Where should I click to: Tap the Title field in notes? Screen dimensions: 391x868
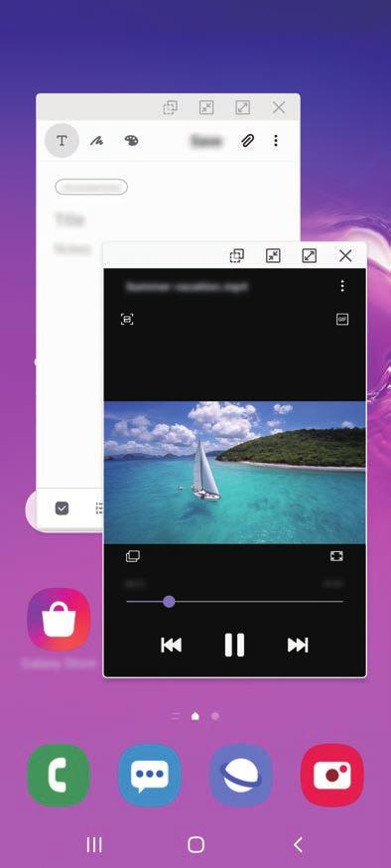(x=69, y=219)
